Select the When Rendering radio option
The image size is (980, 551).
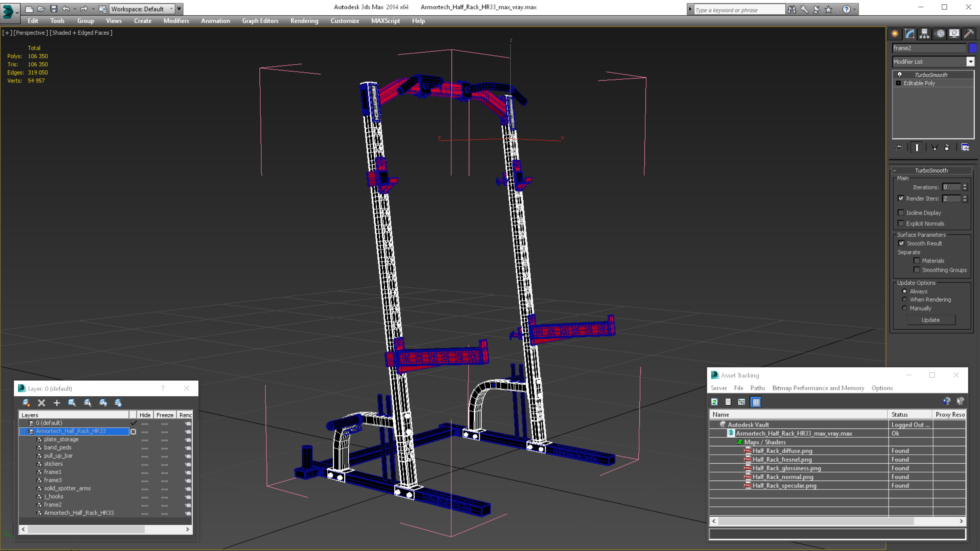[904, 300]
